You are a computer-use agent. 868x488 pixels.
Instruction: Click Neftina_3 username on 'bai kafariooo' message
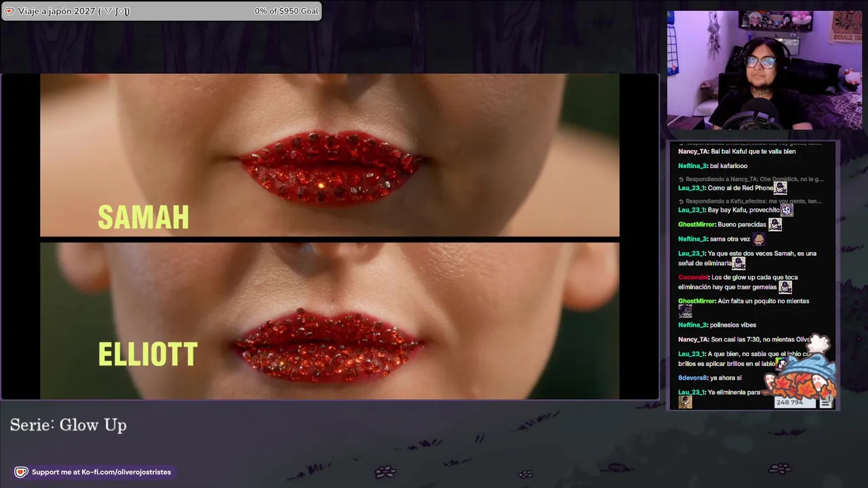[693, 165]
